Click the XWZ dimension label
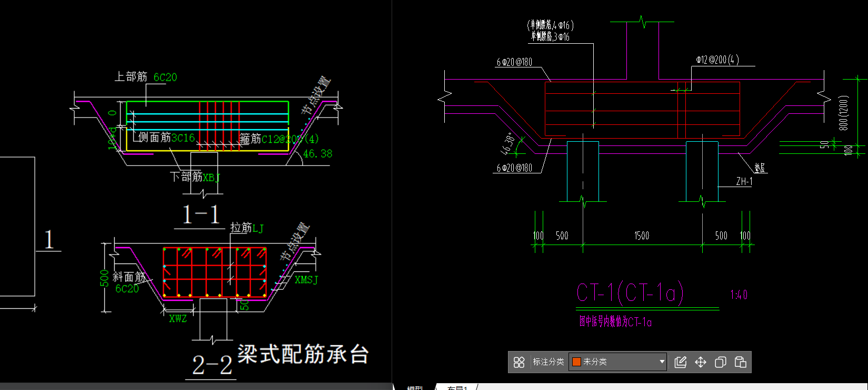 pyautogui.click(x=178, y=319)
